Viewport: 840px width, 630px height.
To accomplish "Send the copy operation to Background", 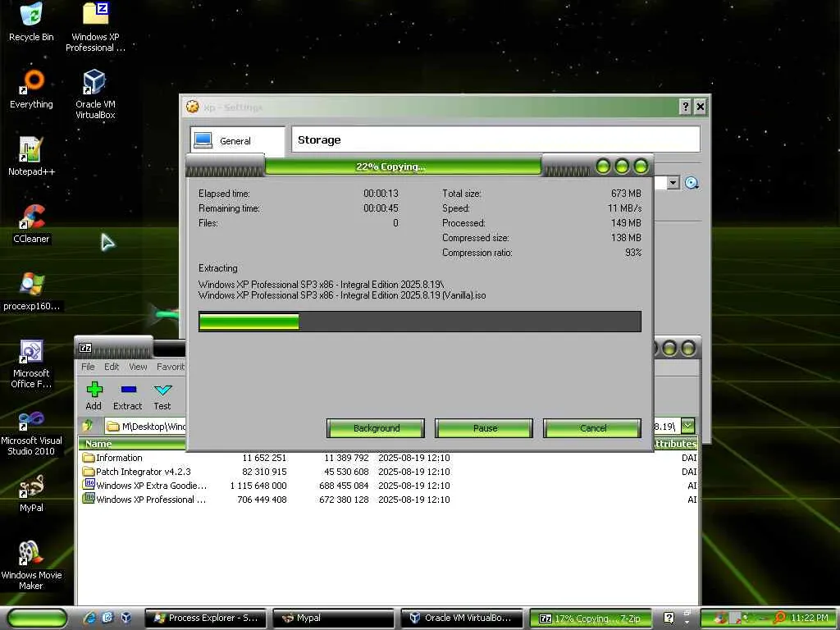I will coord(376,428).
